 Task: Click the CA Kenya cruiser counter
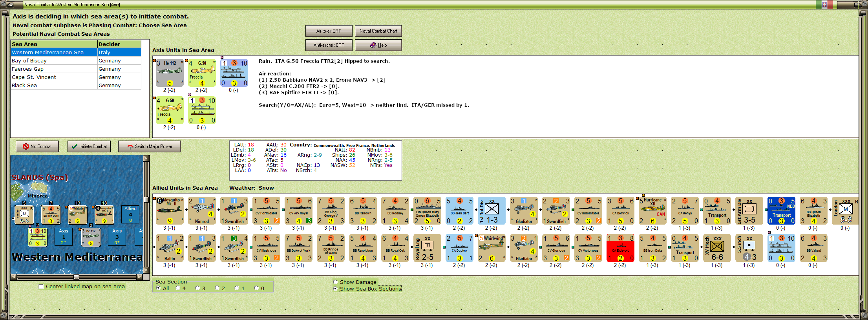[685, 210]
